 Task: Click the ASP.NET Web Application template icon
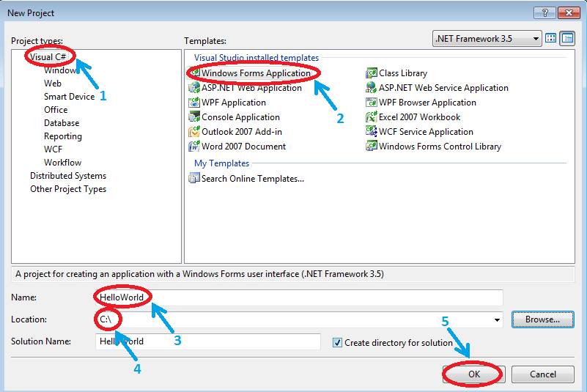click(194, 88)
